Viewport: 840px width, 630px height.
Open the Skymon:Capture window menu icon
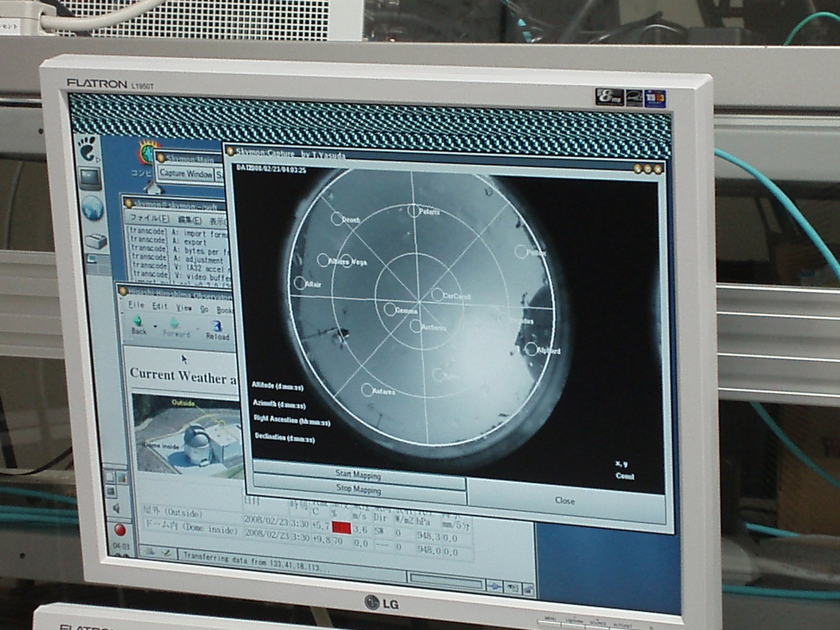coord(231,151)
